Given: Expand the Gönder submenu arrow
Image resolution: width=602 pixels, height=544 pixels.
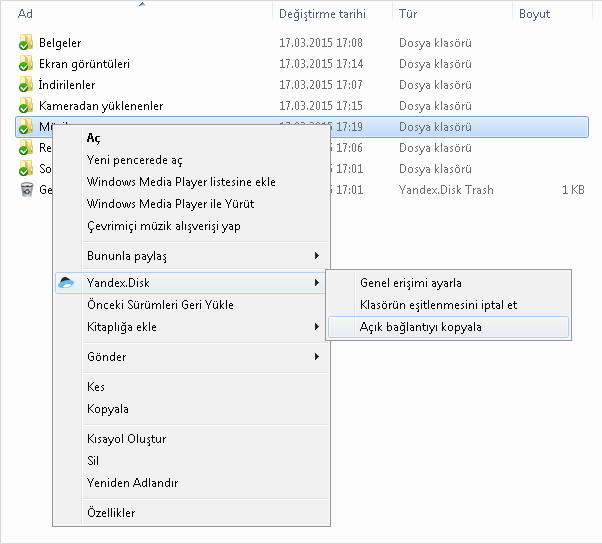Looking at the screenshot, I should tap(317, 357).
